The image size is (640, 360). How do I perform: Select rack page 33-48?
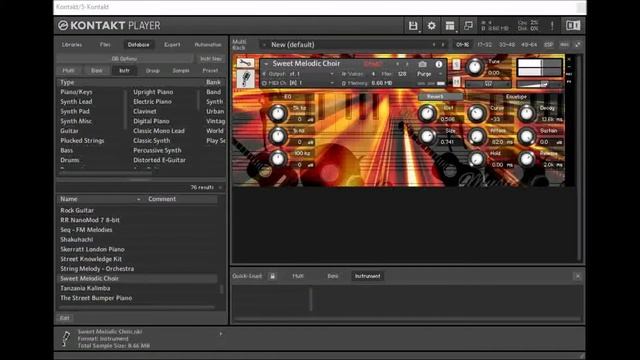[507, 44]
